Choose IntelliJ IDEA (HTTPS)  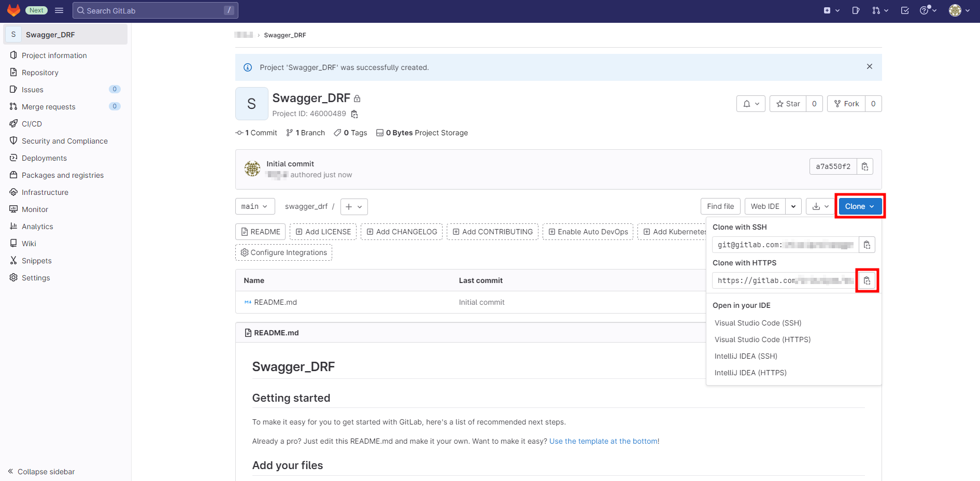(x=751, y=373)
